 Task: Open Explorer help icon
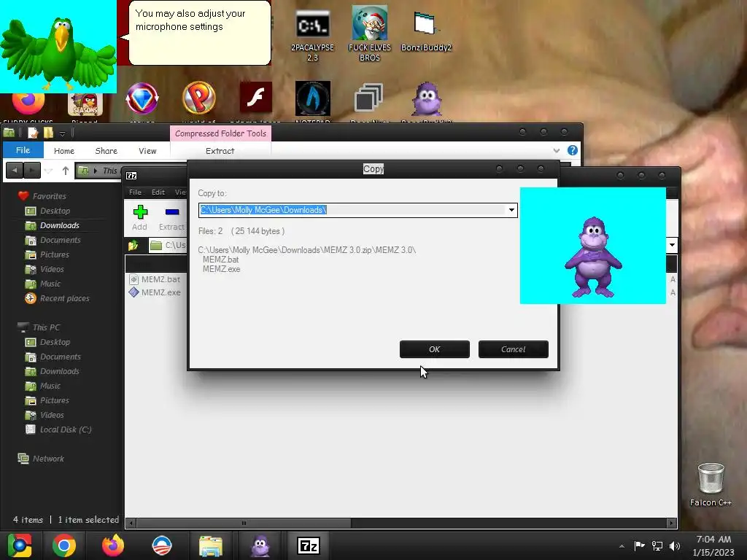pos(573,150)
